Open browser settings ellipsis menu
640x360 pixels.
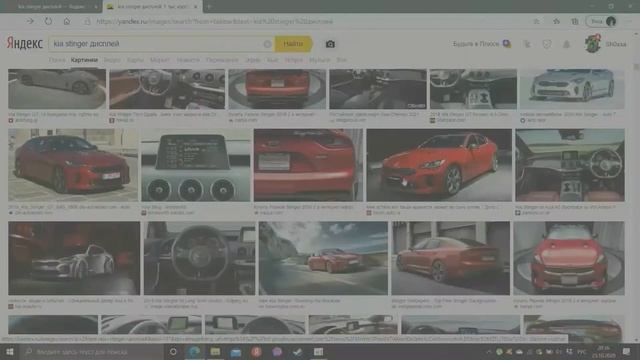(630, 21)
